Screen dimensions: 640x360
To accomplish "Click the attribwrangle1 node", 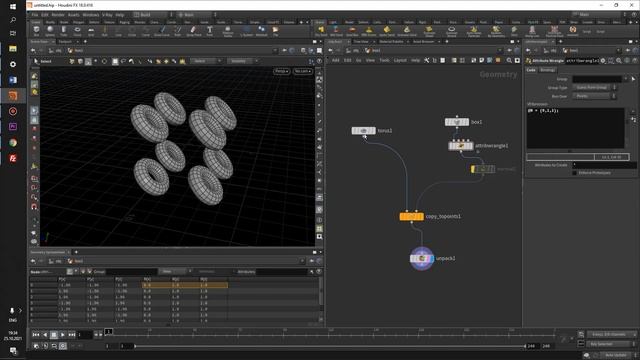I will point(461,146).
